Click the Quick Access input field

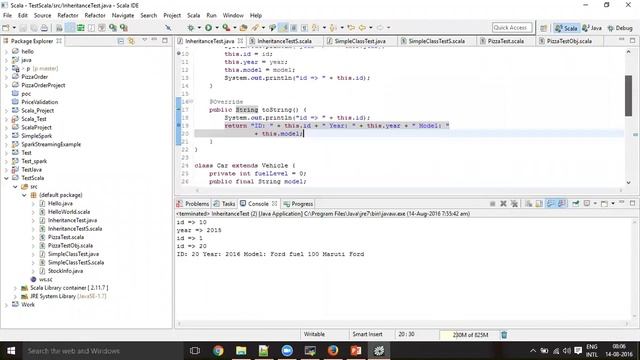(512, 28)
